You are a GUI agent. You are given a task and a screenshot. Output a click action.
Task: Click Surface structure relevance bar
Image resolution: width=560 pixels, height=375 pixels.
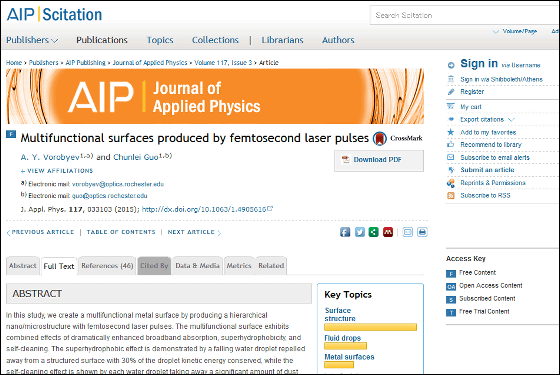(370, 327)
